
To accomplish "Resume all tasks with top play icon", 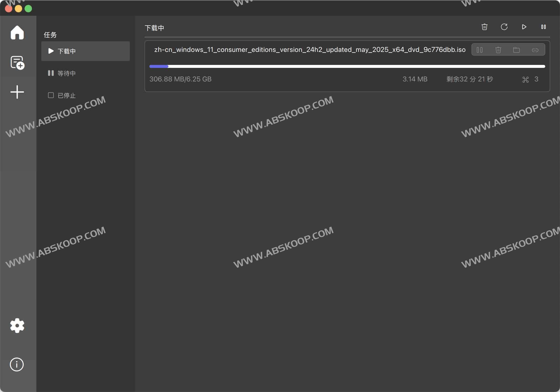I will point(524,27).
